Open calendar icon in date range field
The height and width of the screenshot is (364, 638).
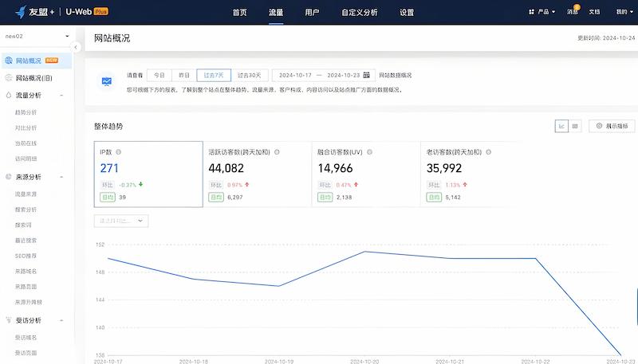[366, 75]
